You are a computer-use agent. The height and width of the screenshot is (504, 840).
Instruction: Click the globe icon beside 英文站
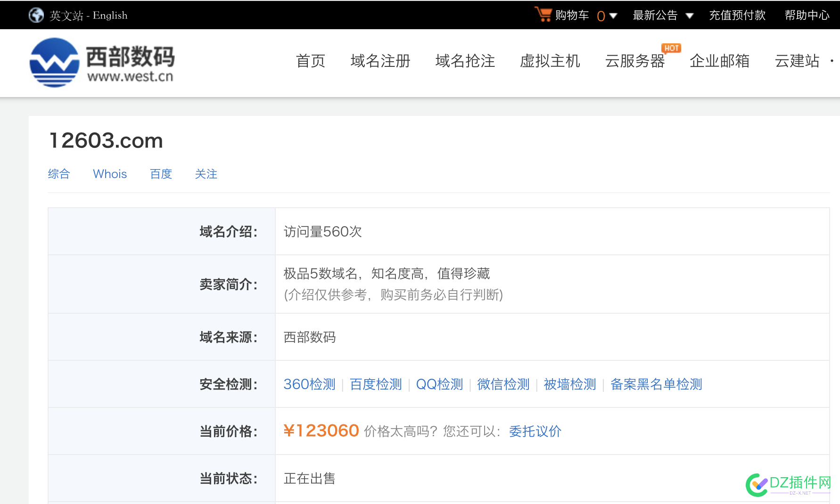tap(36, 15)
